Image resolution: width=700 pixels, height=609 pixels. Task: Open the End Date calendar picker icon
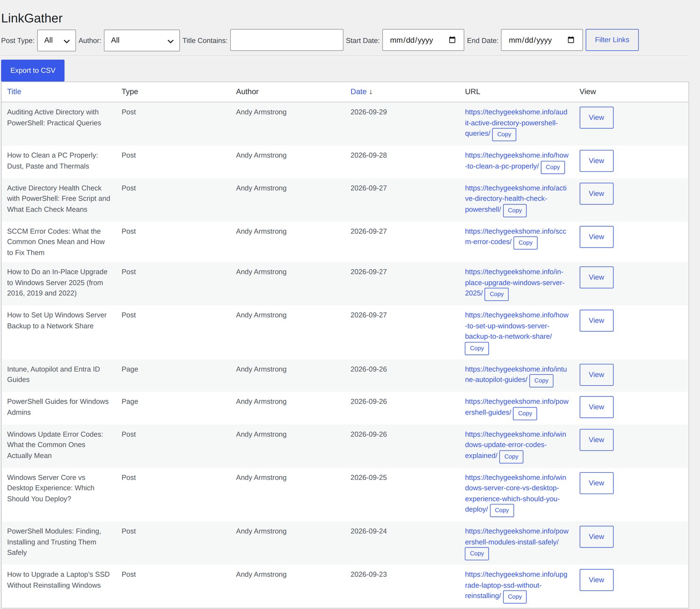(571, 40)
